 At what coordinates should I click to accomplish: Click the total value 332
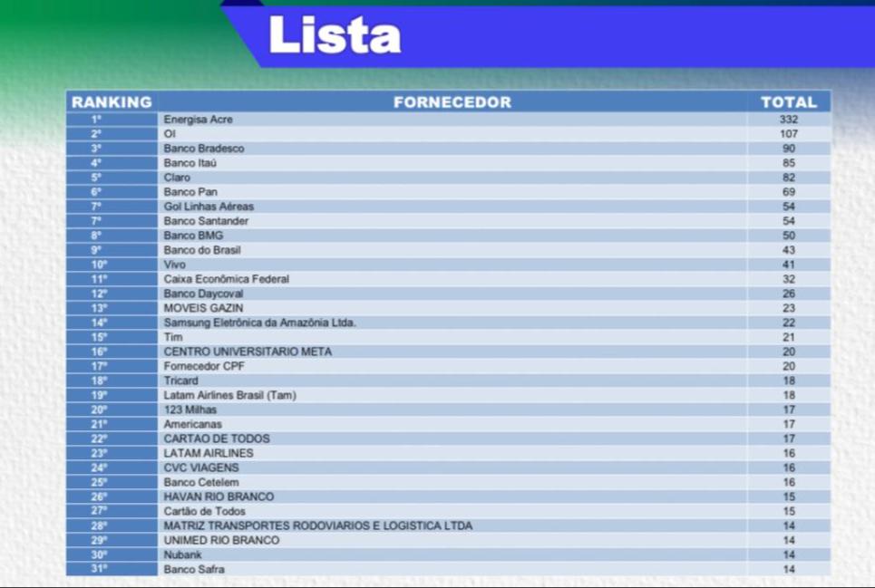click(x=788, y=120)
